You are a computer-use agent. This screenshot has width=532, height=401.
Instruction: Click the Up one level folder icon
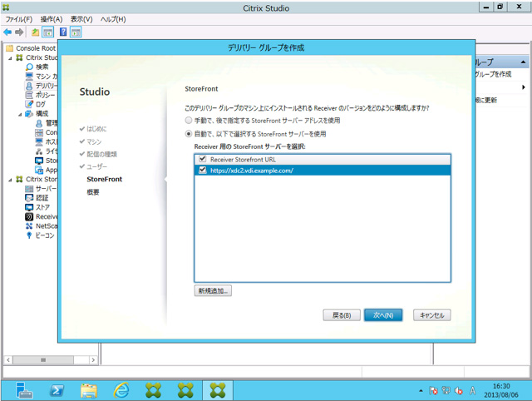click(x=35, y=32)
